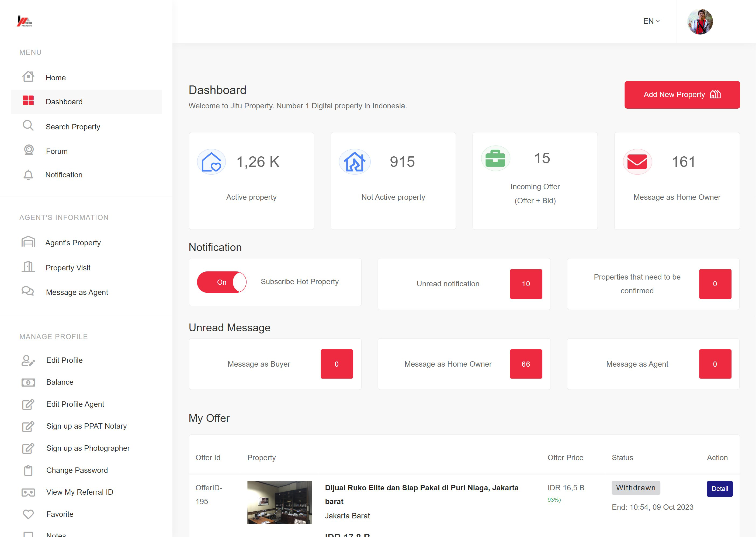Click the 'OfferID-195' cell
The height and width of the screenshot is (537, 756).
click(209, 495)
